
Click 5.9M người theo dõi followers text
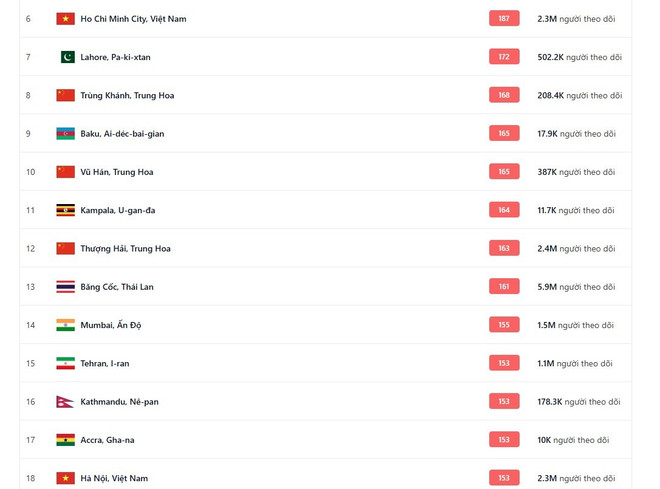coord(576,287)
